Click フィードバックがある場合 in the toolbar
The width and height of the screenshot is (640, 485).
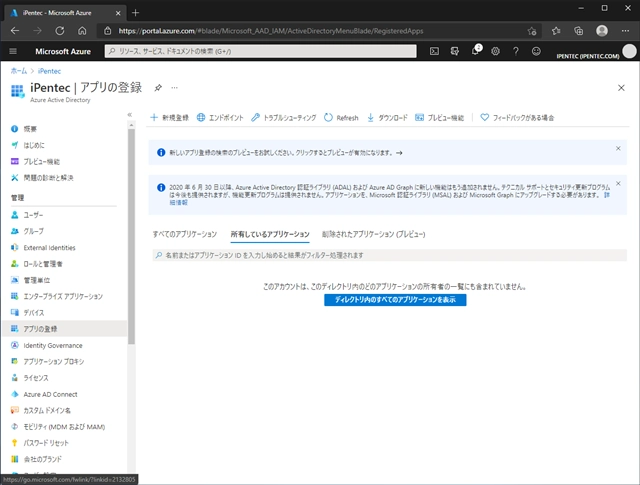click(517, 118)
